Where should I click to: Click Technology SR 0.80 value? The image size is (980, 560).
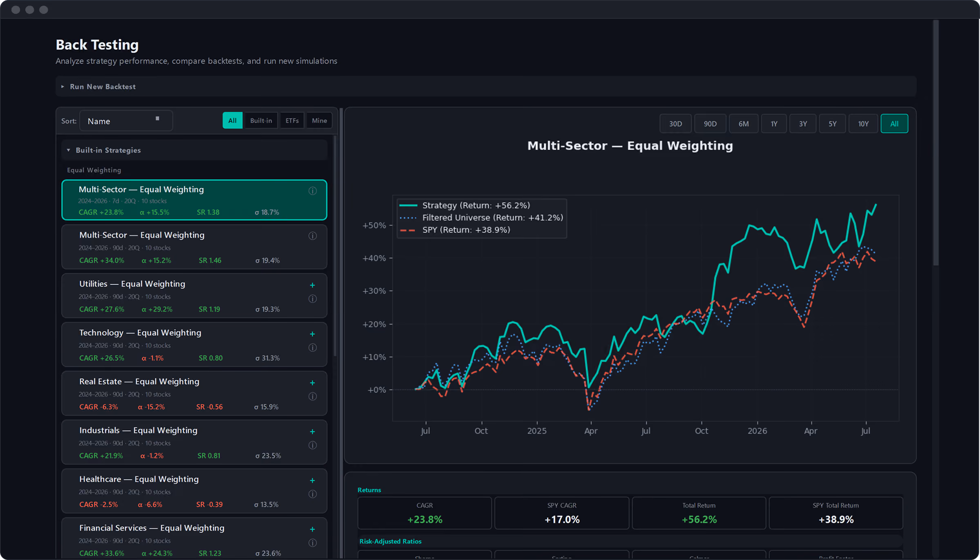pos(211,358)
